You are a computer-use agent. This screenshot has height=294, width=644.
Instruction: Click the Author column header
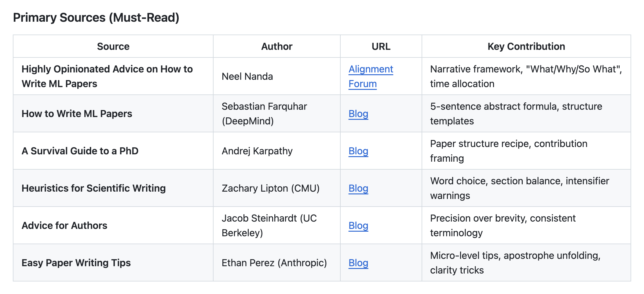pos(276,46)
